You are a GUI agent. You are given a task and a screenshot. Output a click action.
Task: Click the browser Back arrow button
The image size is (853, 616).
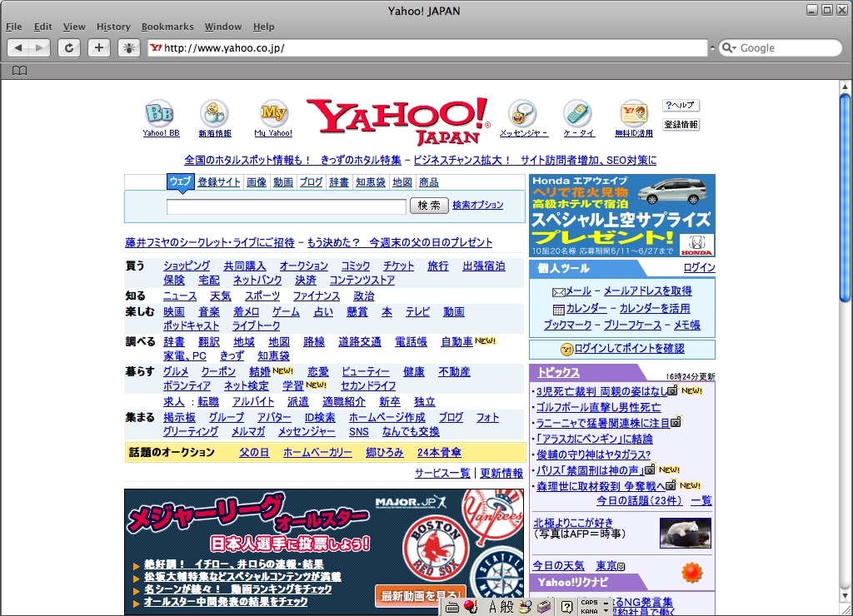point(18,47)
